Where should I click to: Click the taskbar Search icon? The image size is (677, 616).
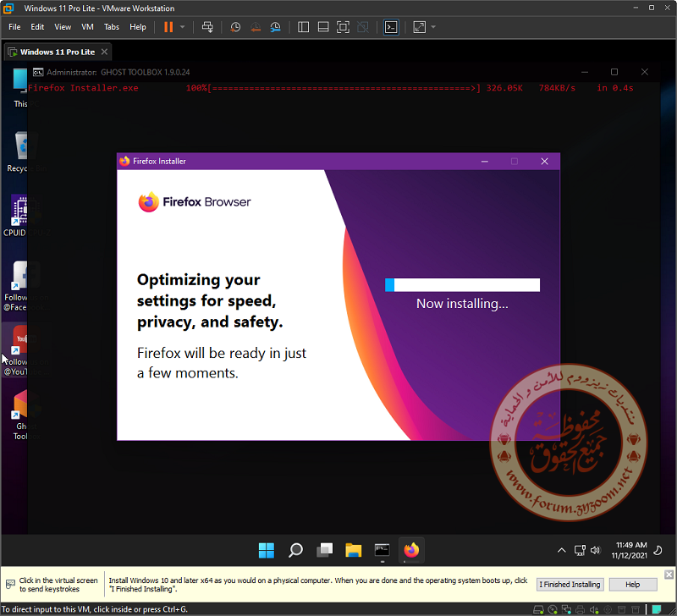point(295,550)
